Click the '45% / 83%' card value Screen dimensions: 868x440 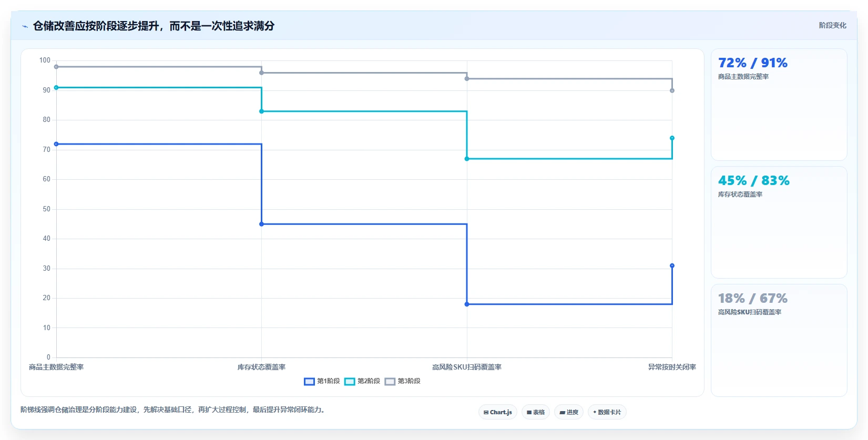(x=754, y=181)
